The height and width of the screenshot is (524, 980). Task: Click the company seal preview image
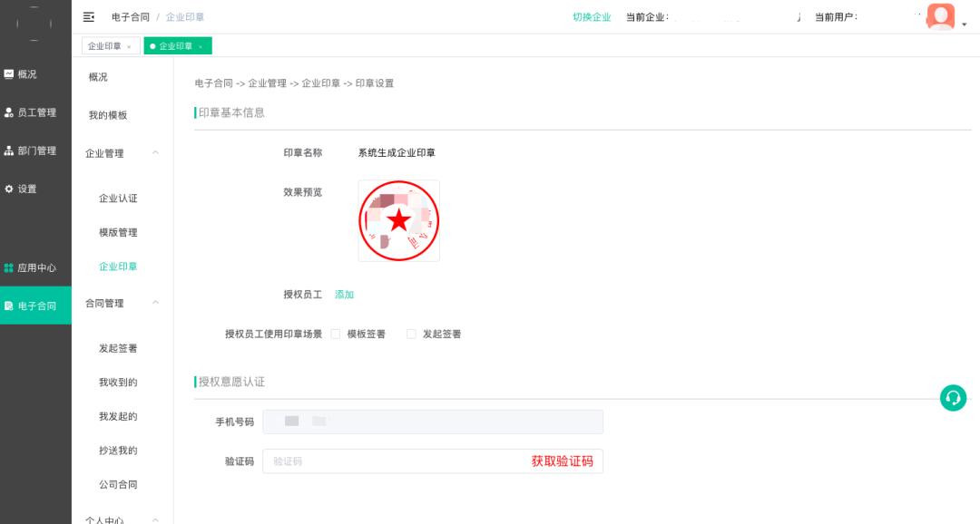tap(399, 220)
